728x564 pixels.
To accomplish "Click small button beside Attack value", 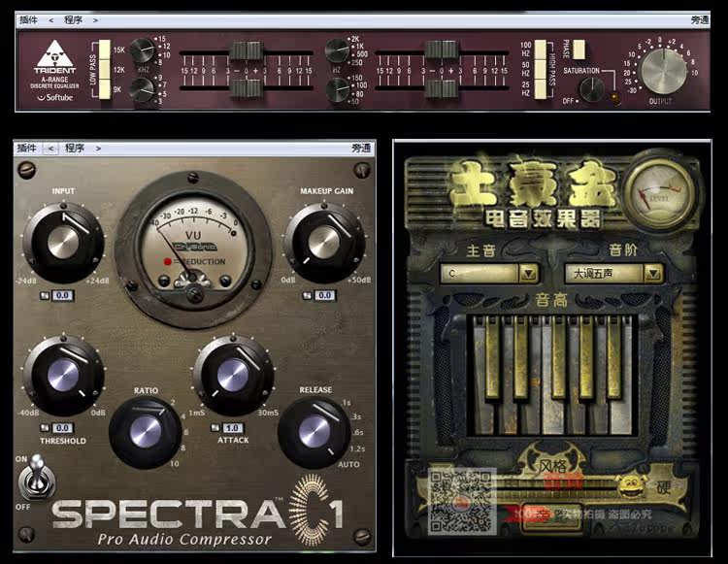I will pos(215,428).
